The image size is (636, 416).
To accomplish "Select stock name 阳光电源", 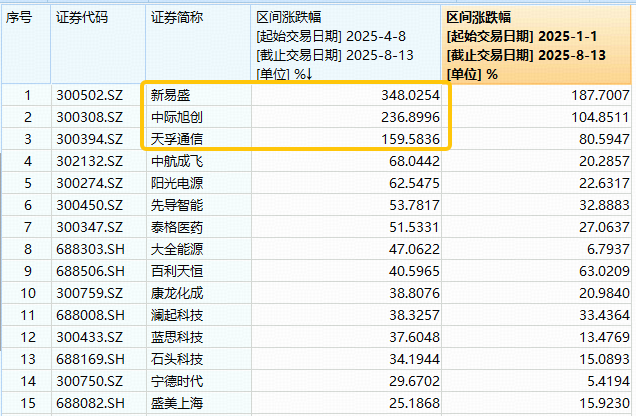I will point(177,183).
